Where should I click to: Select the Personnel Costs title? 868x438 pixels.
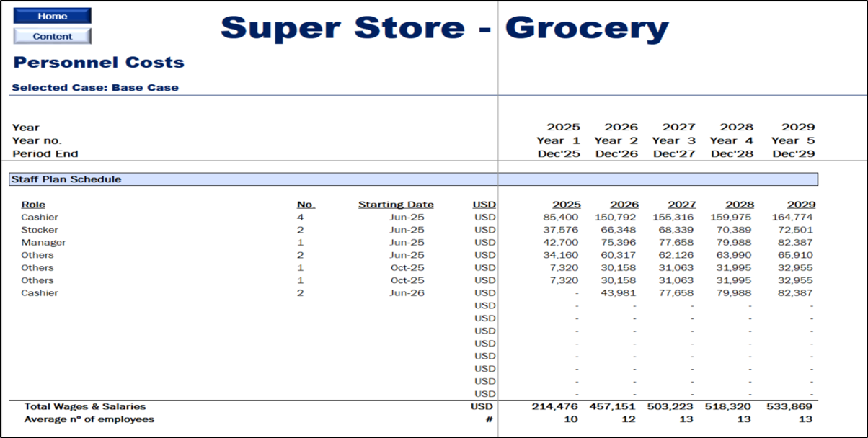pos(99,63)
